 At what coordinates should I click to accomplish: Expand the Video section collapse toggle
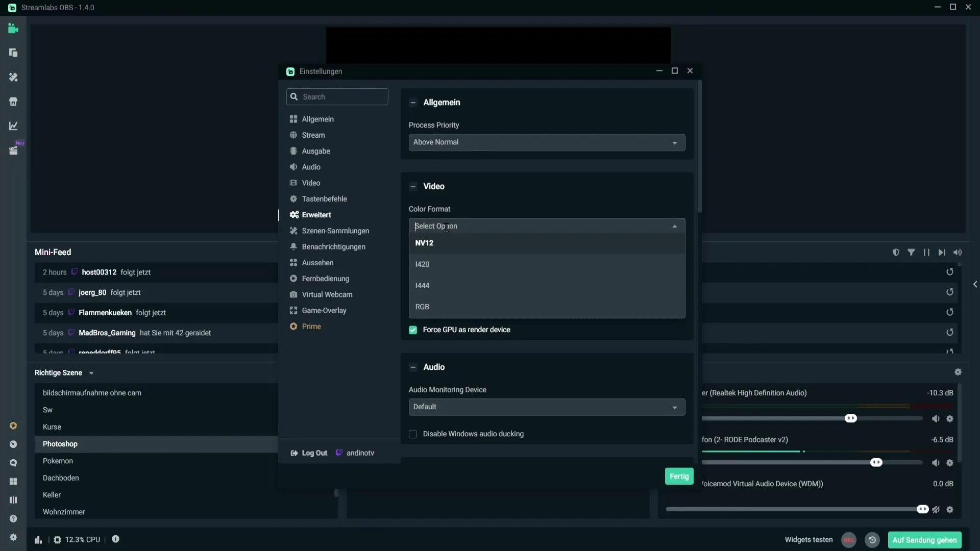tap(412, 186)
